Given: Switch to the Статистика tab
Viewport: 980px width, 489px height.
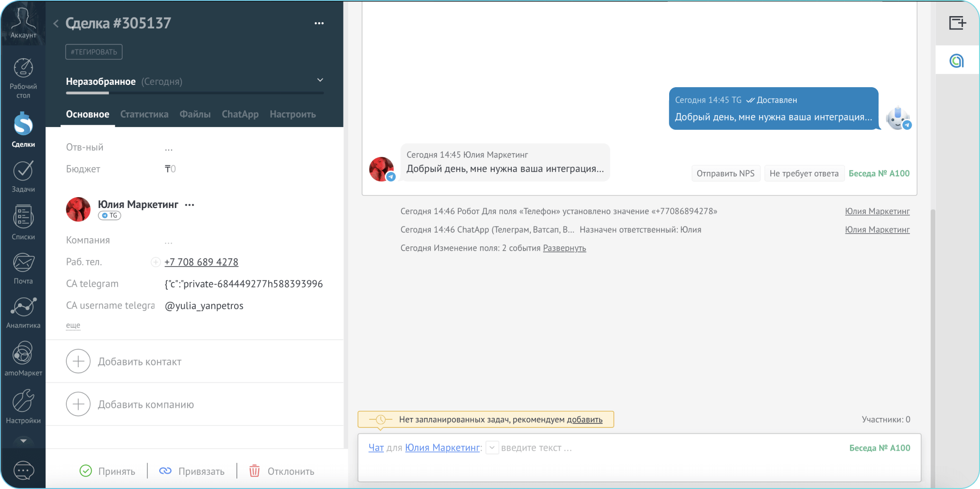Looking at the screenshot, I should 145,114.
